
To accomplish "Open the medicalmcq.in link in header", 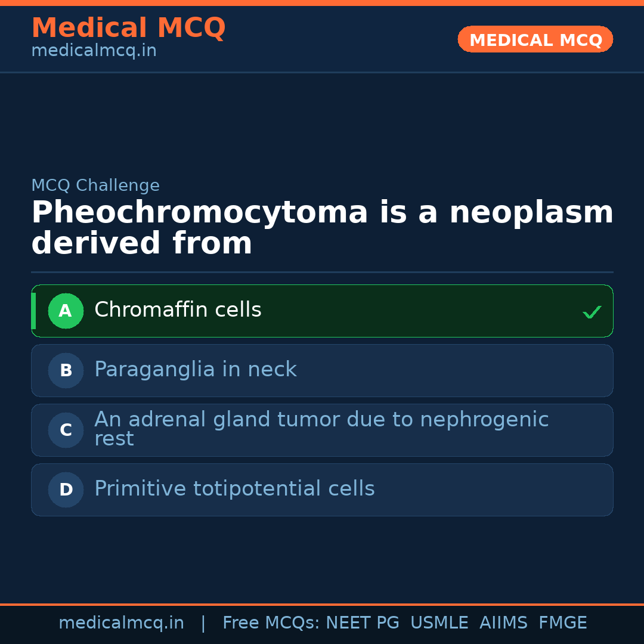I will [94, 51].
